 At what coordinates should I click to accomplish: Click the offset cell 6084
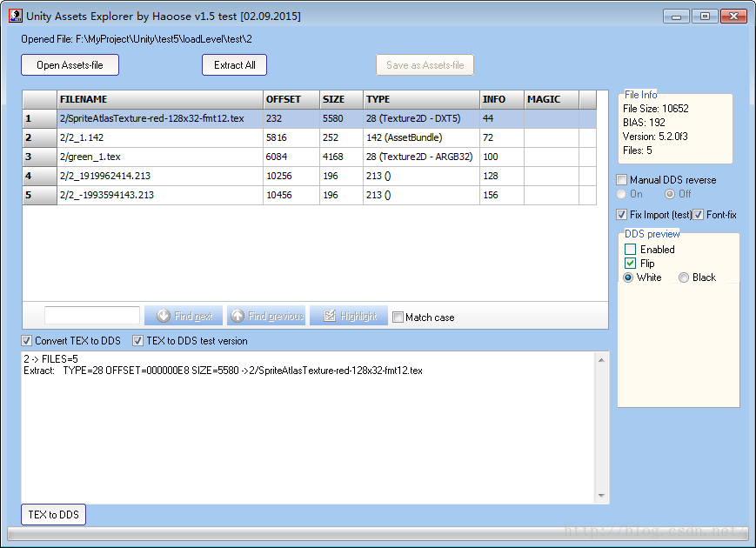tap(291, 157)
